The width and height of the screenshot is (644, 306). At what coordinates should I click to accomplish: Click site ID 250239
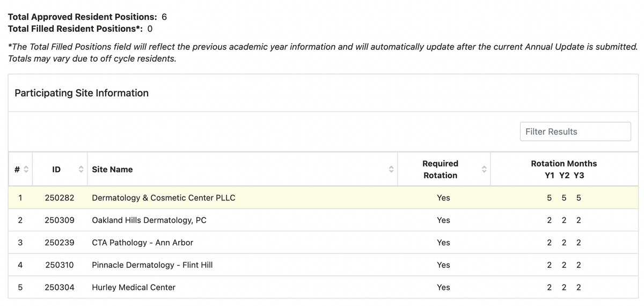click(x=60, y=243)
